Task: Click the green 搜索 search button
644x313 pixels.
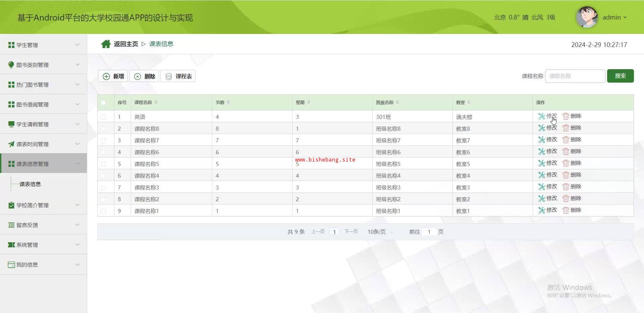Action: pos(620,76)
